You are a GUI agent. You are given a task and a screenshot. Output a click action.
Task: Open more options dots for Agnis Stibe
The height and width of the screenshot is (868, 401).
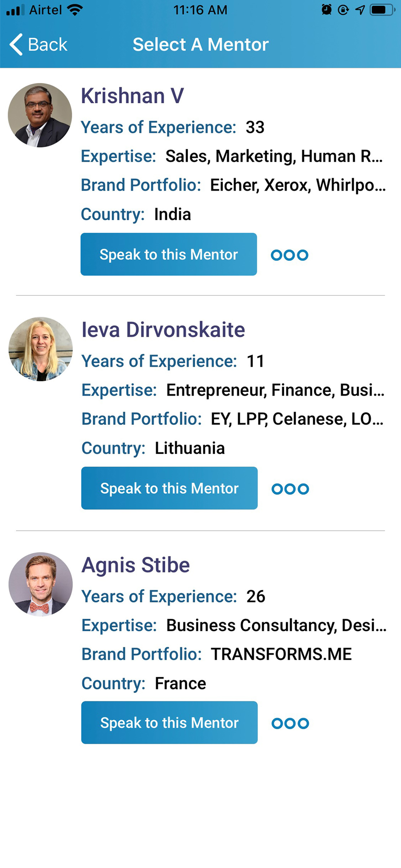point(290,723)
